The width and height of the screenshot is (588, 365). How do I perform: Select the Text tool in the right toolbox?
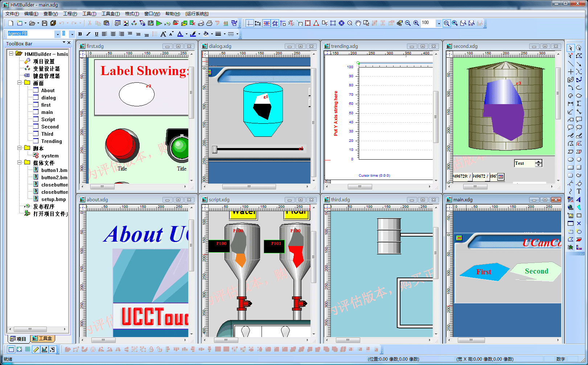[579, 191]
